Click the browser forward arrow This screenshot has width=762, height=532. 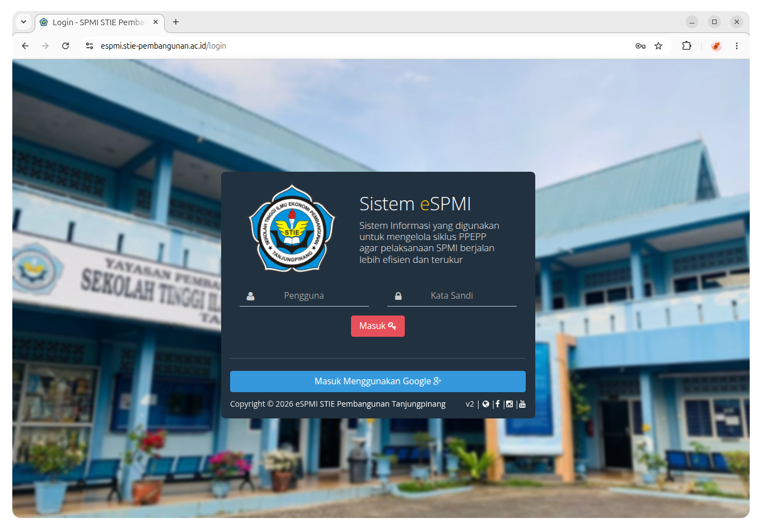click(x=45, y=46)
